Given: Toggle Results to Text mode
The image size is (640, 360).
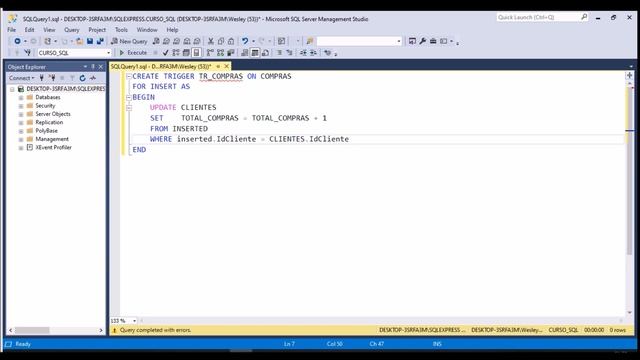Looking at the screenshot, I should click(244, 53).
